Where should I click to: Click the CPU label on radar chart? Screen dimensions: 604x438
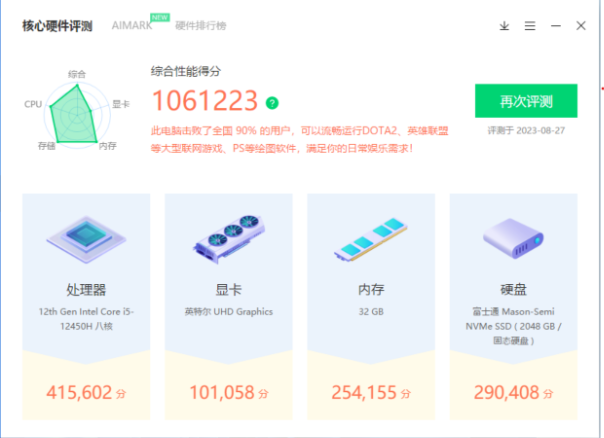pyautogui.click(x=33, y=104)
